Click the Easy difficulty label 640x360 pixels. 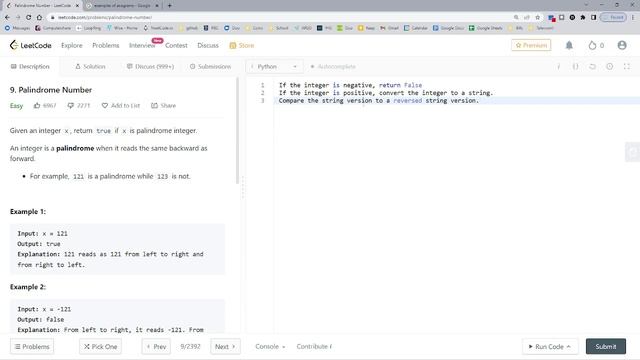point(16,106)
